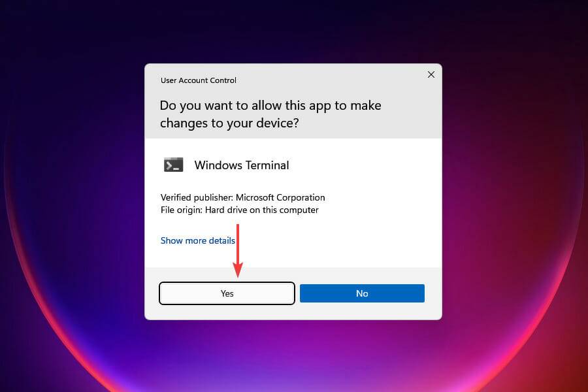Click the User Account Control title text

(199, 80)
